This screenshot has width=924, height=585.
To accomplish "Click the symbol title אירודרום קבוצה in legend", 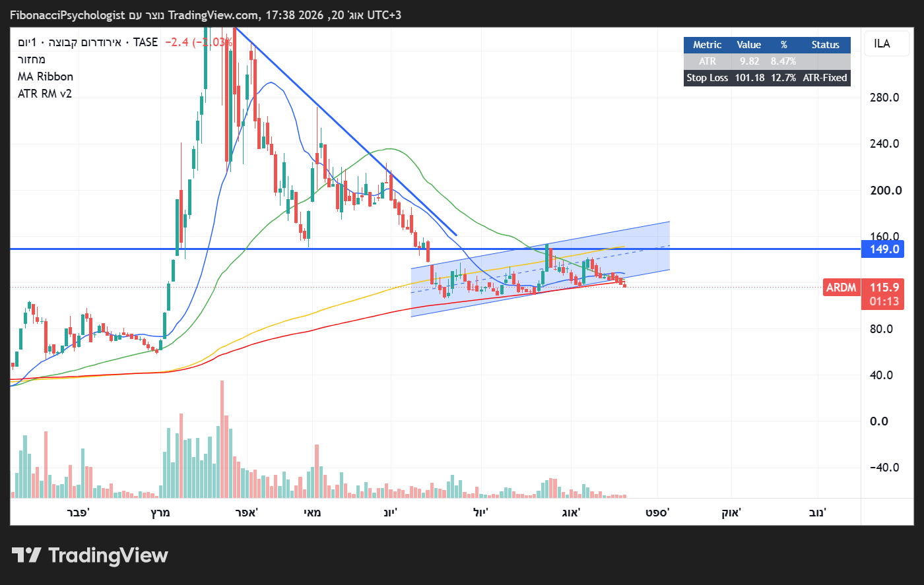I will 84,42.
